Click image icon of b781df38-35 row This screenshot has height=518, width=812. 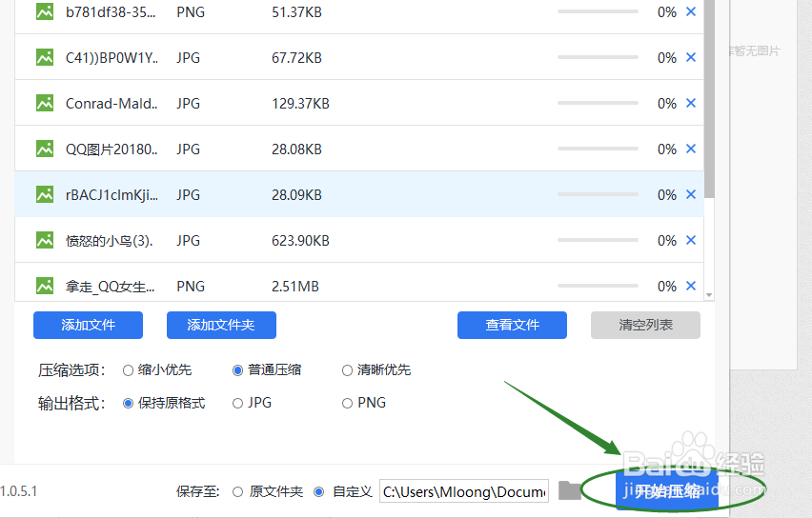[x=45, y=11]
